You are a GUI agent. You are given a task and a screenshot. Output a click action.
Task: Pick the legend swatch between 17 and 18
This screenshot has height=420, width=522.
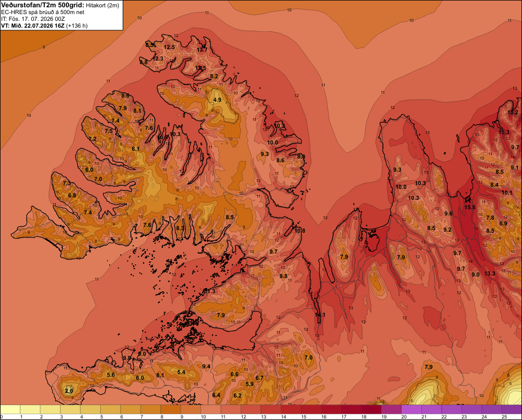(351, 410)
